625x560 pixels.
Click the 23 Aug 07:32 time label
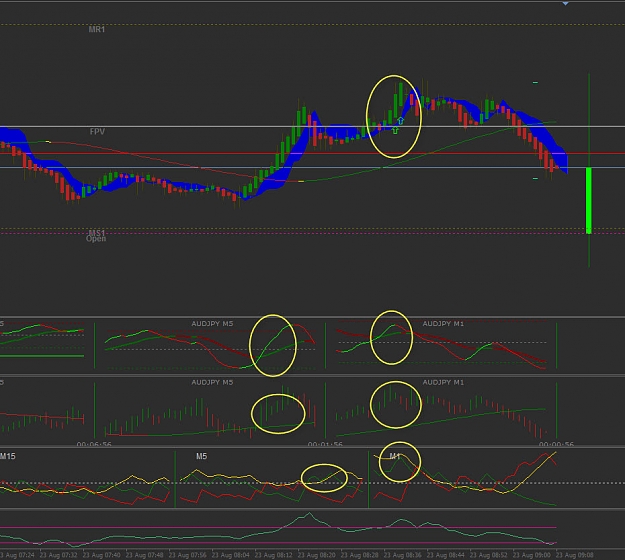pos(58,554)
